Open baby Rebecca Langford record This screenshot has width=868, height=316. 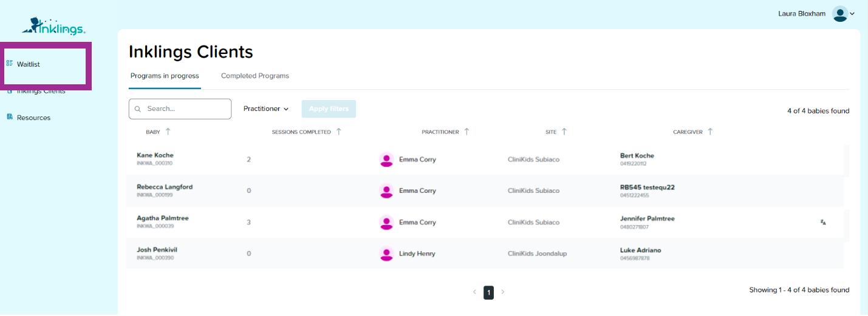point(165,187)
